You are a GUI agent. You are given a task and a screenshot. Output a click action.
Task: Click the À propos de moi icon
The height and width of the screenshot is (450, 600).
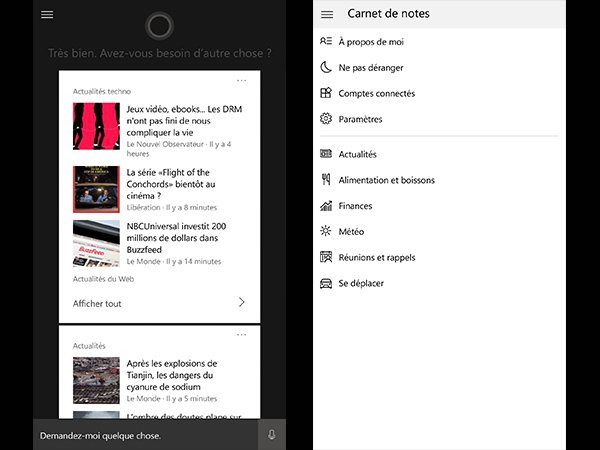click(x=326, y=41)
